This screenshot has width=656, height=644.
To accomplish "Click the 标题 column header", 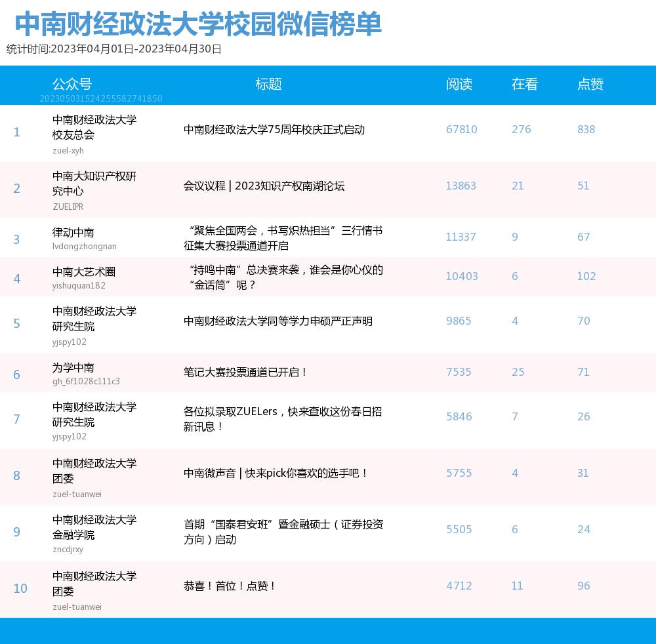I will pos(268,85).
